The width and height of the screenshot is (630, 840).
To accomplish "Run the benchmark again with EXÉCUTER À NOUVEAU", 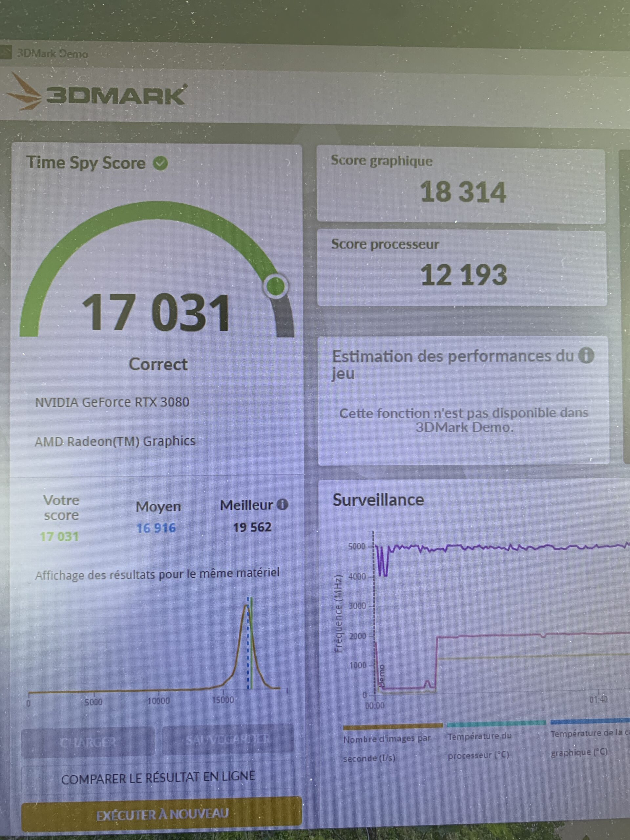I will point(162,814).
